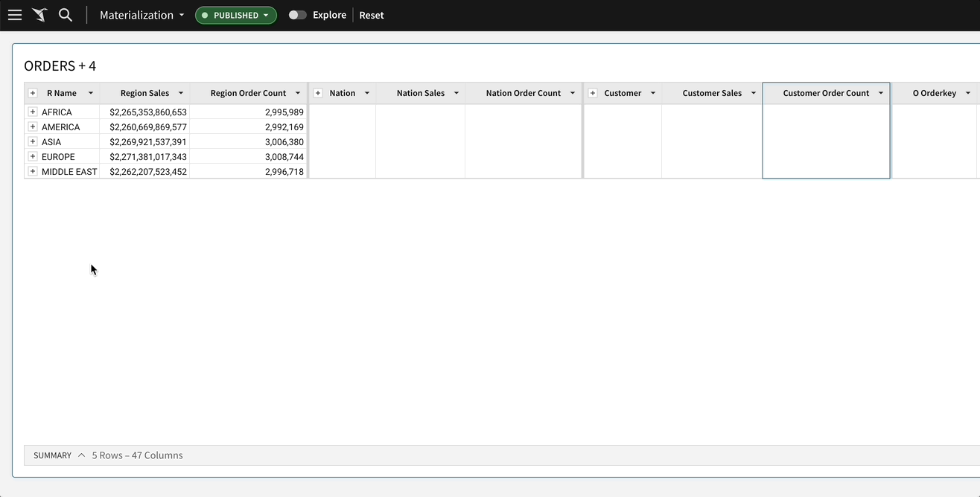Viewport: 980px width, 497px height.
Task: Expand all rows in R Name group
Action: (x=33, y=93)
